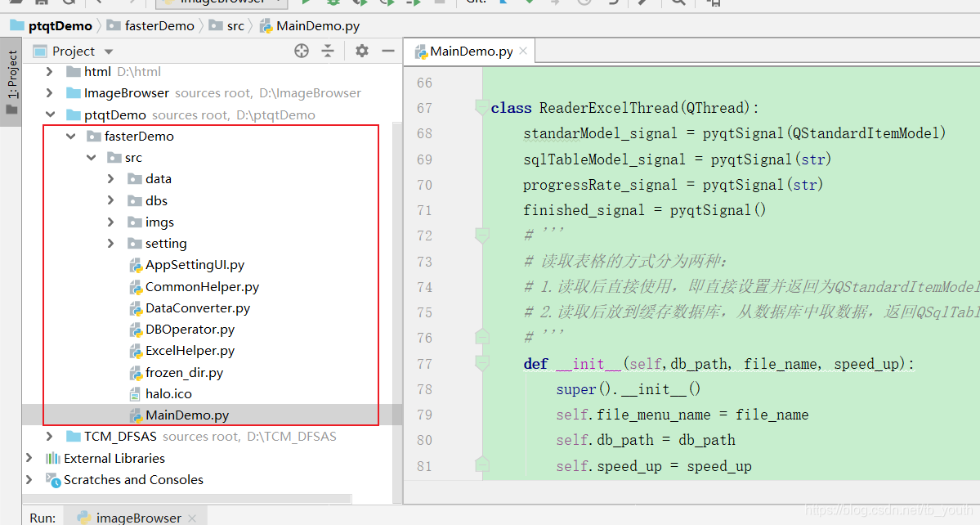The width and height of the screenshot is (980, 525).
Task: Toggle fold end marker at line 81
Action: coord(482,465)
